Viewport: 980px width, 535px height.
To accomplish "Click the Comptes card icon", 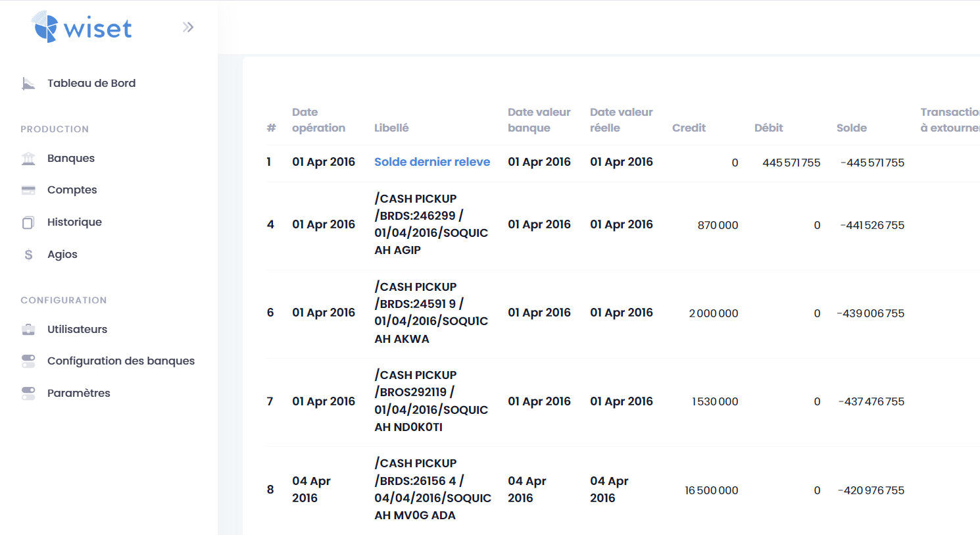I will tap(28, 190).
